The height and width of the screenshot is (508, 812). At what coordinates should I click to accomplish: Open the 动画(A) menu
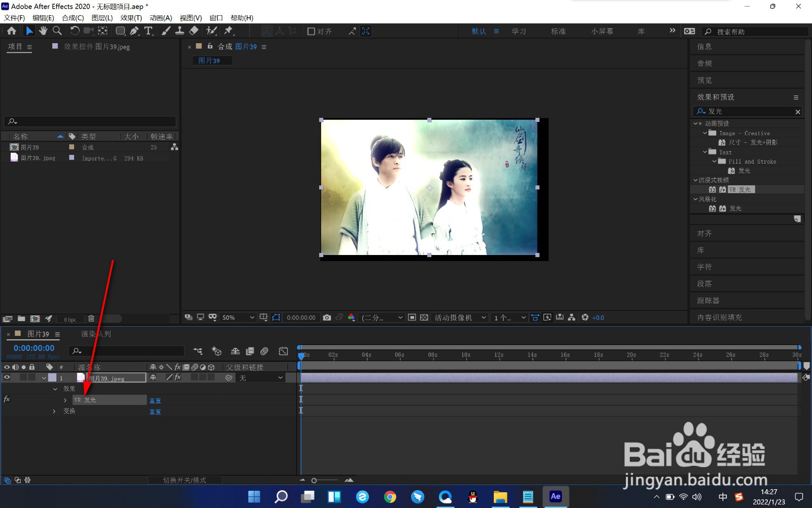(160, 18)
